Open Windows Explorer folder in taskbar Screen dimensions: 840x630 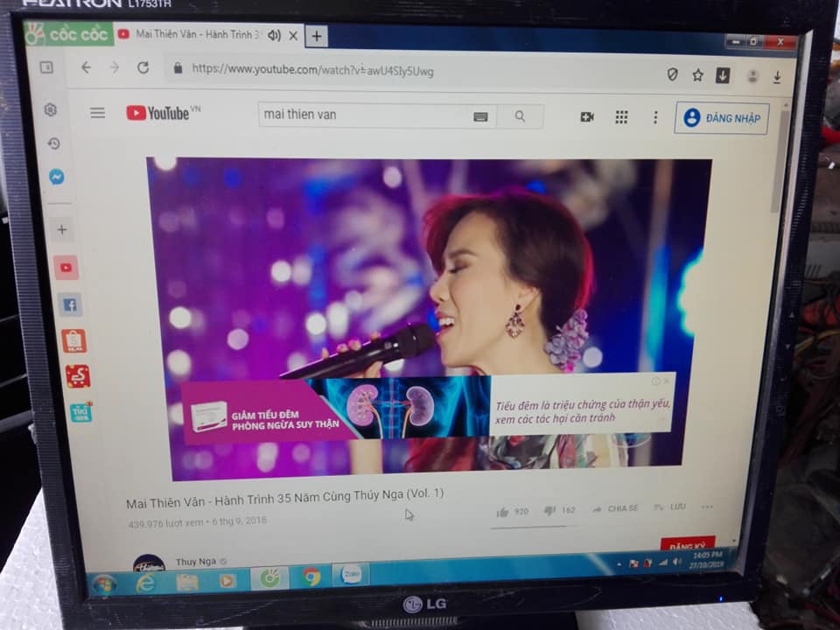[x=187, y=583]
